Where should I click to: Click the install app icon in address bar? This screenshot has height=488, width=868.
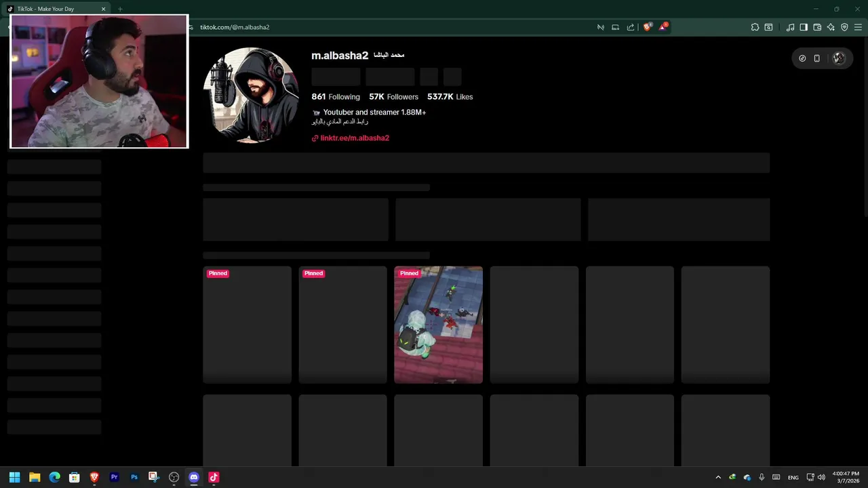point(615,27)
